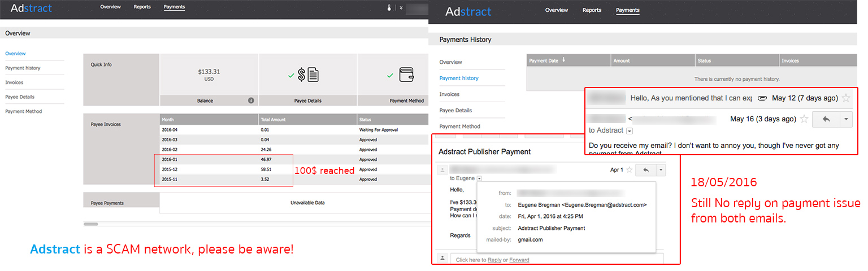Open Payee Details in the left window's sidebar

click(x=20, y=97)
